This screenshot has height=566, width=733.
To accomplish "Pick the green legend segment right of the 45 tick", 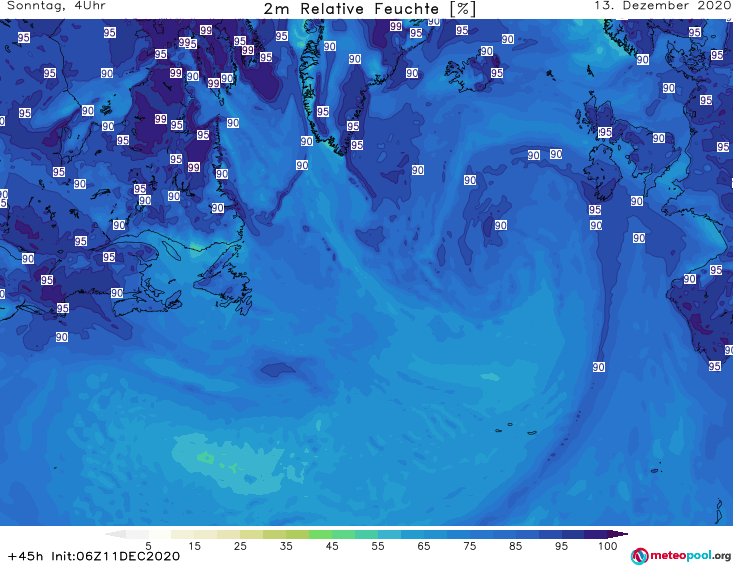I will [343, 534].
